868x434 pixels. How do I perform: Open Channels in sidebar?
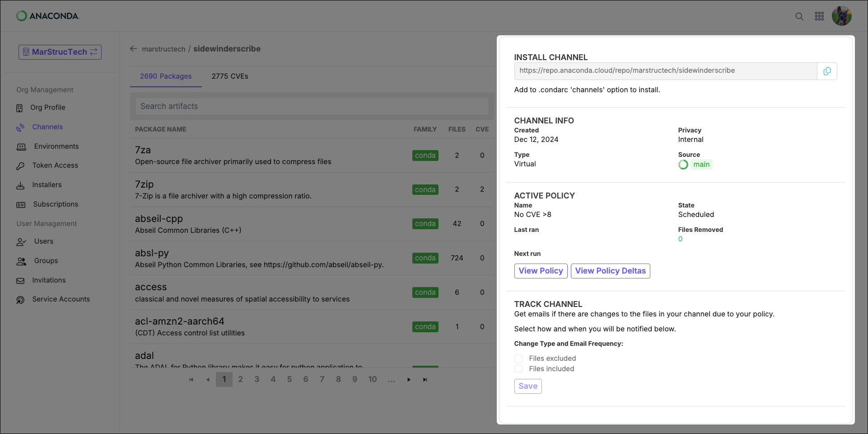pos(47,127)
